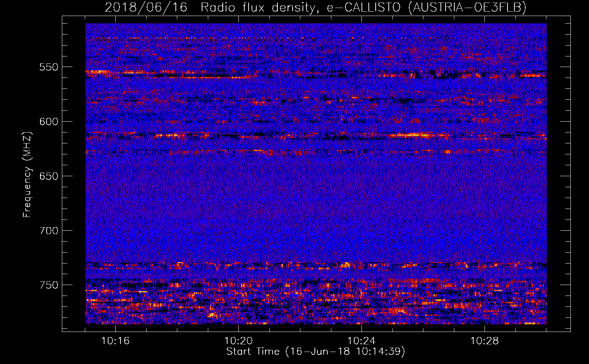Click the '10:24' time axis label
589x364 pixels.
click(x=361, y=341)
